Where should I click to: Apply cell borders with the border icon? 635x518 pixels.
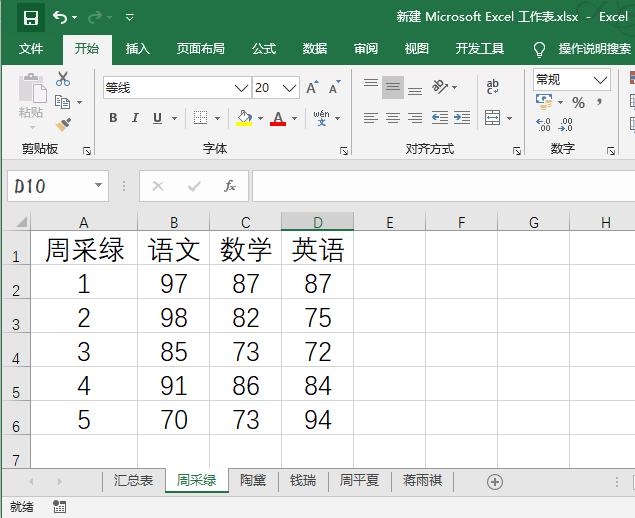[200, 118]
